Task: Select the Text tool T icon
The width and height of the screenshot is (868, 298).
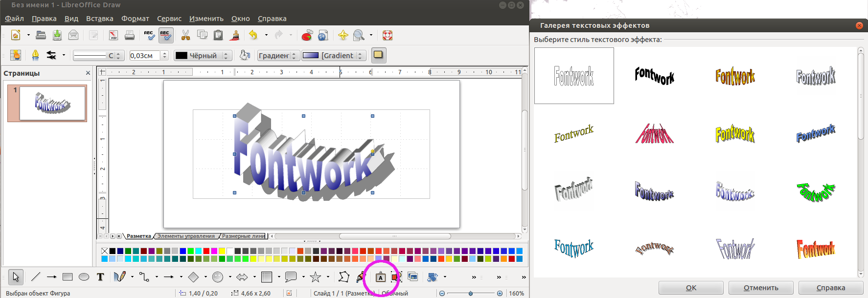Action: click(x=100, y=277)
